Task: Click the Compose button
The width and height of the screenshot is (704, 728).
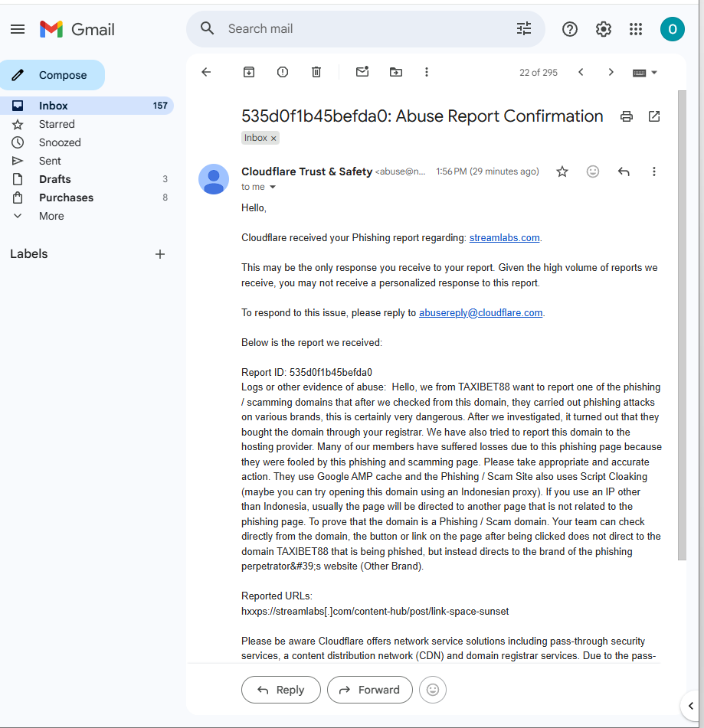Action: pos(53,75)
